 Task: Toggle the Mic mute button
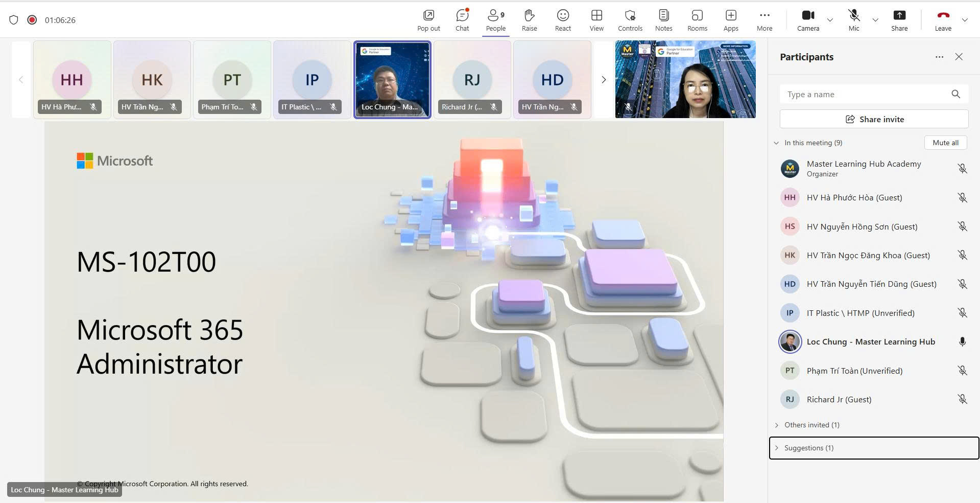(853, 20)
